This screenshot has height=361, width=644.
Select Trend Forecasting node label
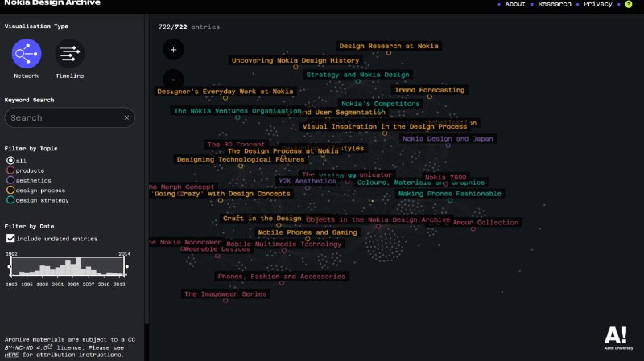(430, 90)
